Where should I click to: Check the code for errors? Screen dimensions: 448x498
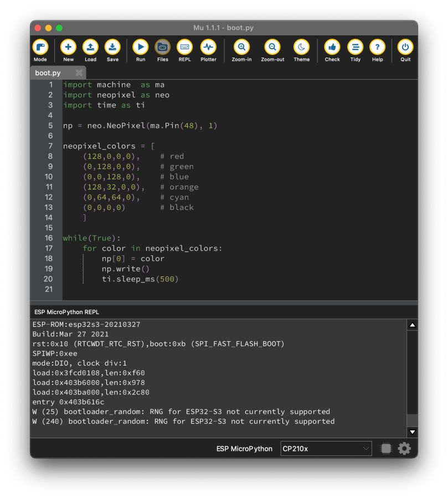pos(332,50)
